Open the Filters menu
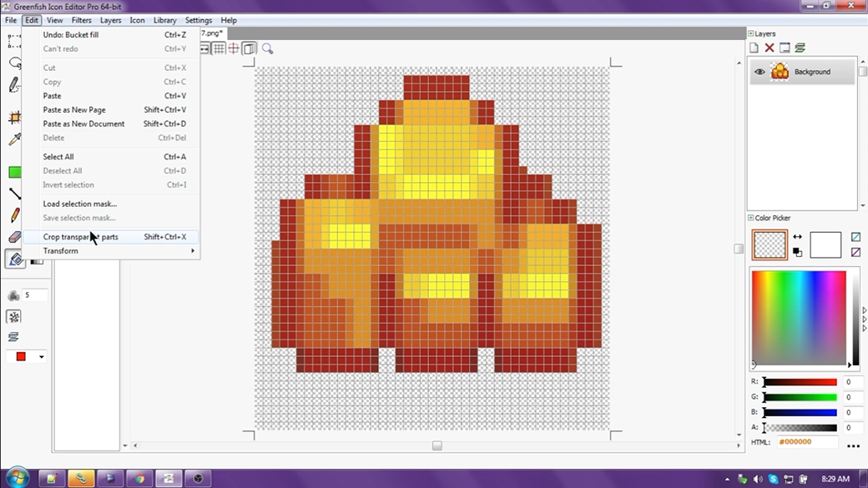 coord(81,20)
